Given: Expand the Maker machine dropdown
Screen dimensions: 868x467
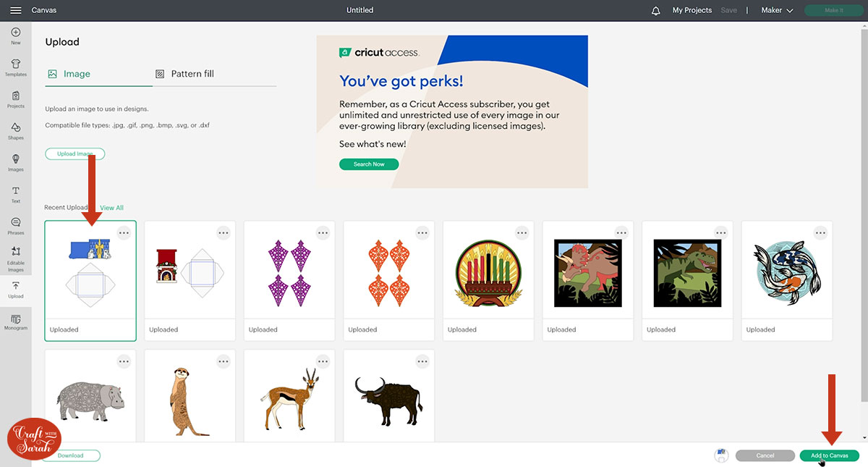Looking at the screenshot, I should pos(778,11).
